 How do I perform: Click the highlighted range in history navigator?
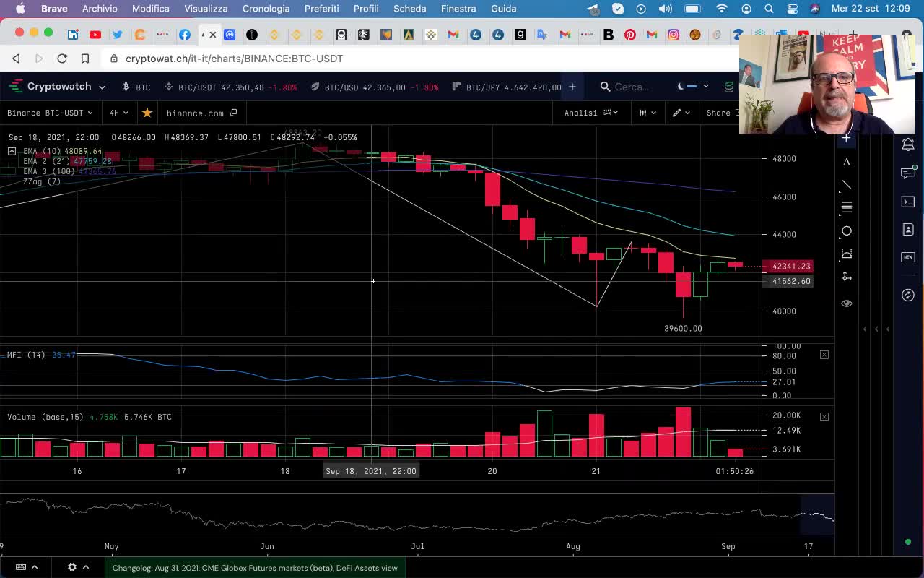[817, 514]
